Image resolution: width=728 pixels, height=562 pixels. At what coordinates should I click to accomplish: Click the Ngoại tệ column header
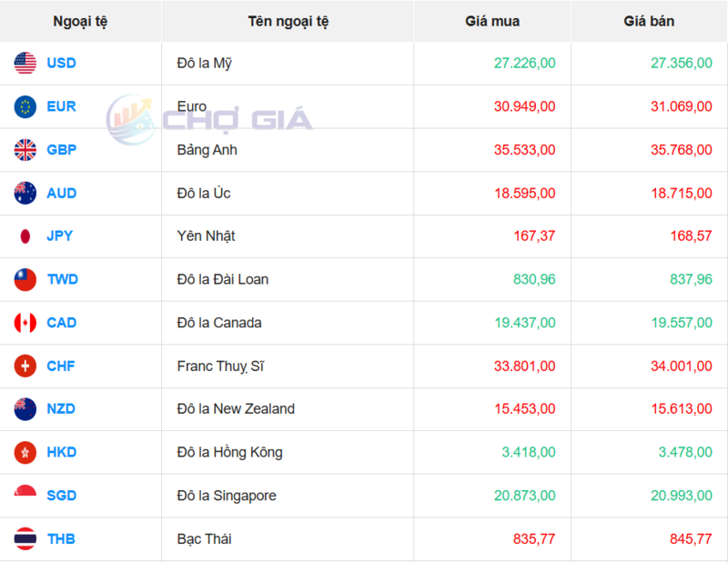(x=80, y=21)
